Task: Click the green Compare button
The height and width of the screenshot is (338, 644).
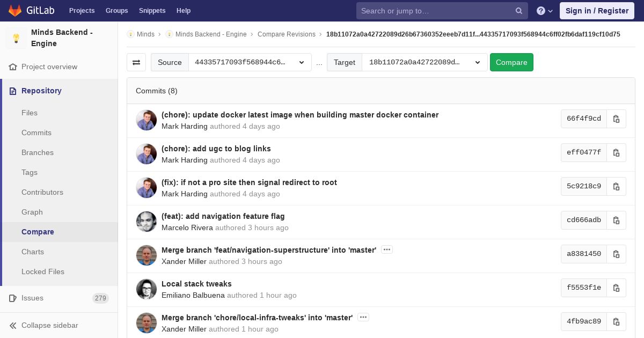Action: tap(511, 62)
